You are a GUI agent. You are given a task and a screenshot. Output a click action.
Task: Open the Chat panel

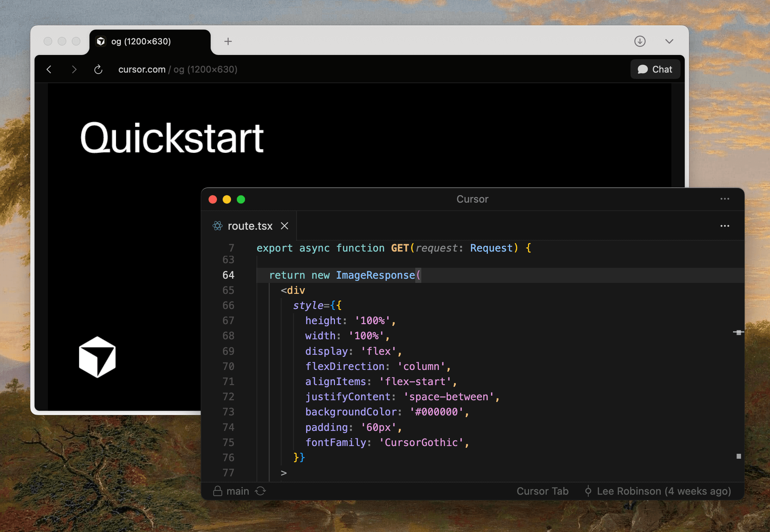pyautogui.click(x=655, y=69)
